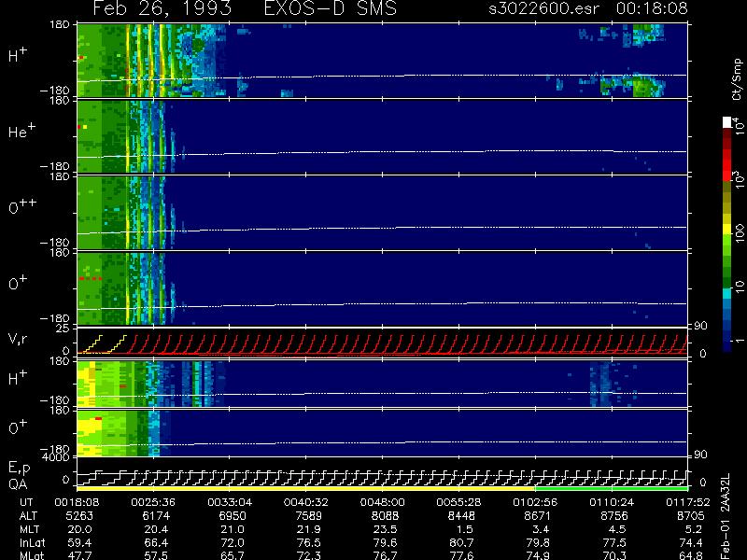Click UT value "0102:56"
Viewport: 747px width, 560px height.
pyautogui.click(x=534, y=502)
